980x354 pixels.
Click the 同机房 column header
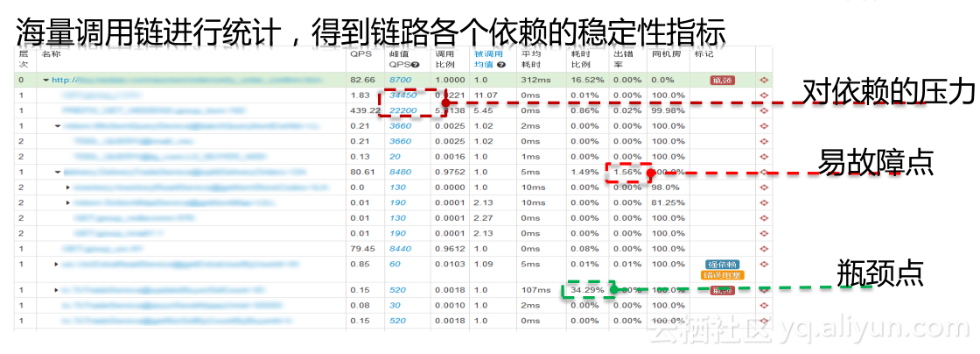click(665, 54)
